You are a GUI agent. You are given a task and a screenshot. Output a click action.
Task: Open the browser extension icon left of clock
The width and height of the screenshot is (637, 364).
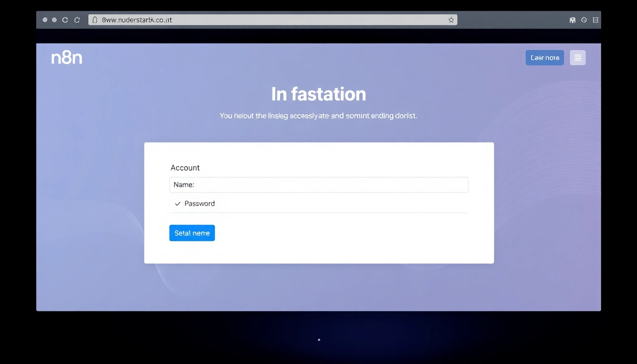(573, 20)
